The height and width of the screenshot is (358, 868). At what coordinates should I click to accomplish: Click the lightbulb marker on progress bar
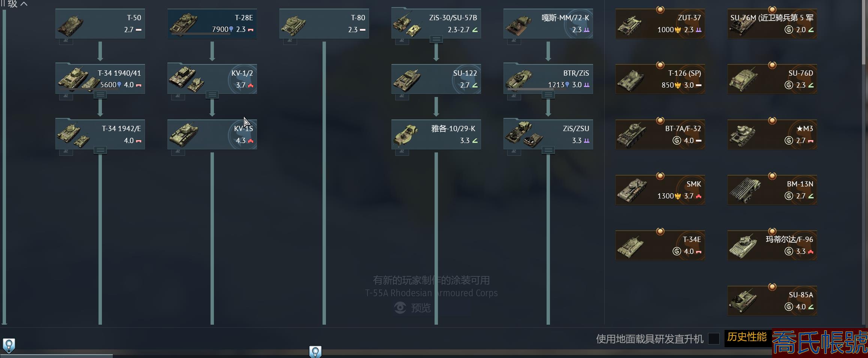pos(315,352)
